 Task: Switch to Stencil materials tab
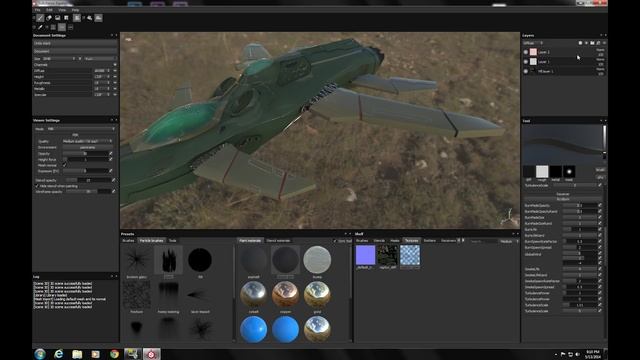coord(278,241)
